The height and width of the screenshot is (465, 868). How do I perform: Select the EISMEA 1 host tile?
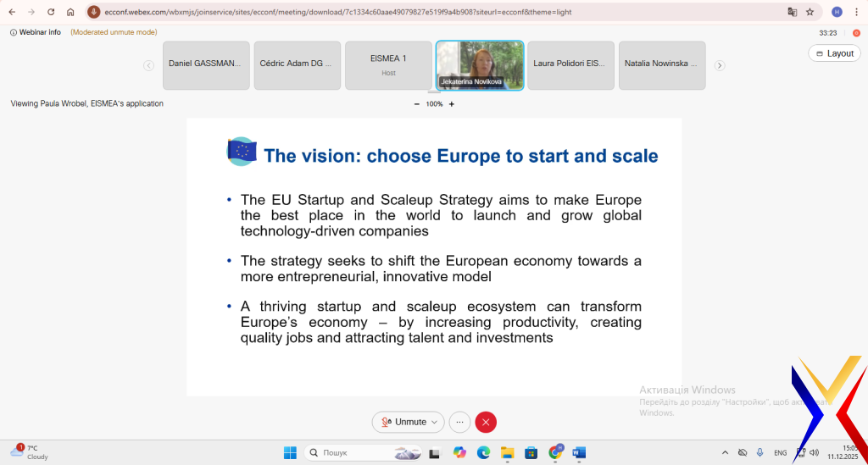[388, 65]
